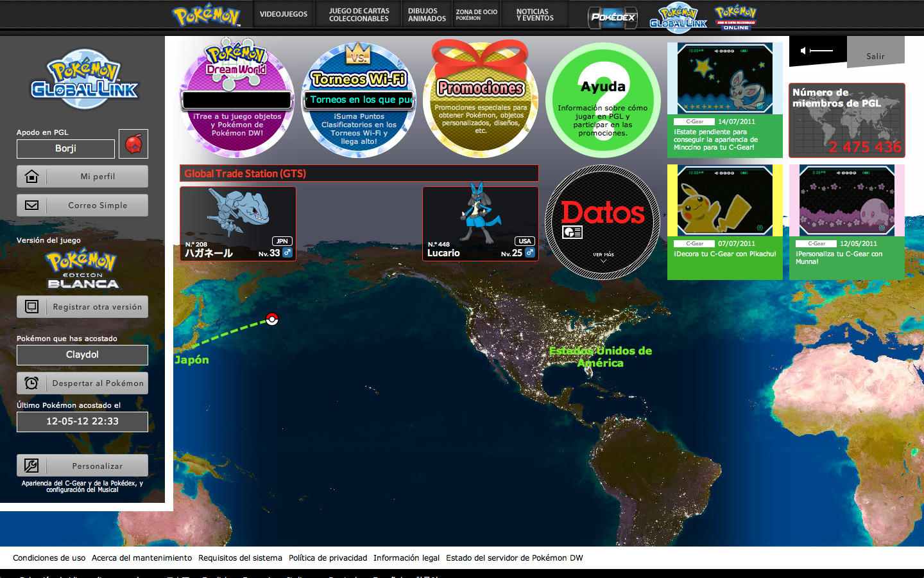The width and height of the screenshot is (924, 578).
Task: Open the envelope icon for Correo Simple
Action: [x=31, y=206]
